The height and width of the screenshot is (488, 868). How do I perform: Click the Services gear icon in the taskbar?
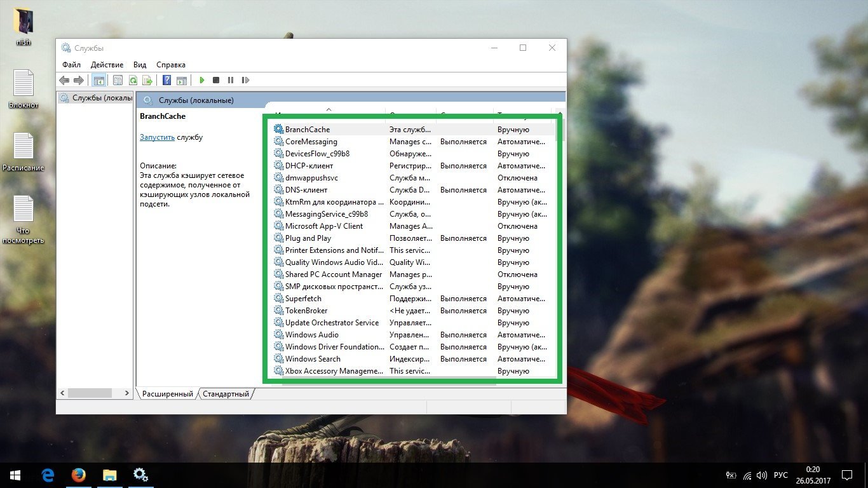[140, 475]
